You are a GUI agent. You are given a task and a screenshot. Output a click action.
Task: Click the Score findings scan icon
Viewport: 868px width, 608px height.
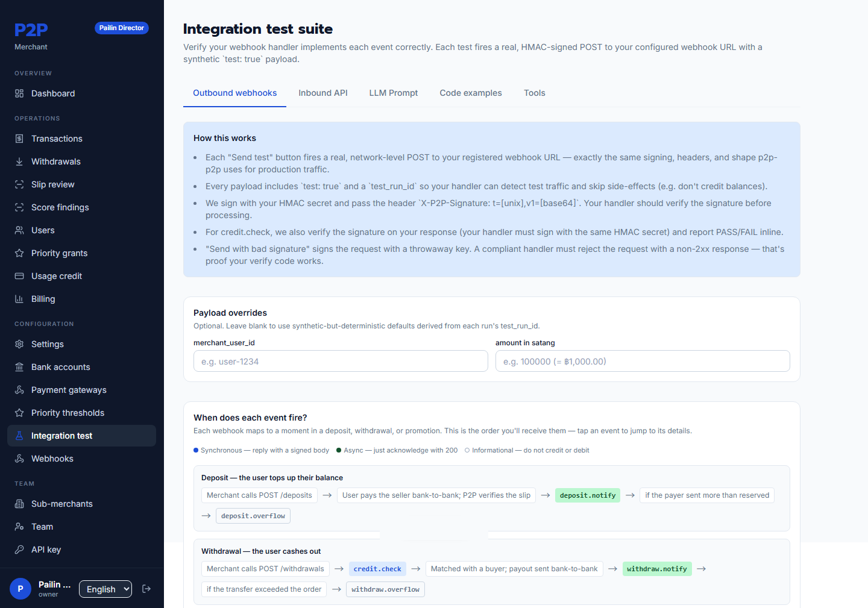pyautogui.click(x=19, y=207)
